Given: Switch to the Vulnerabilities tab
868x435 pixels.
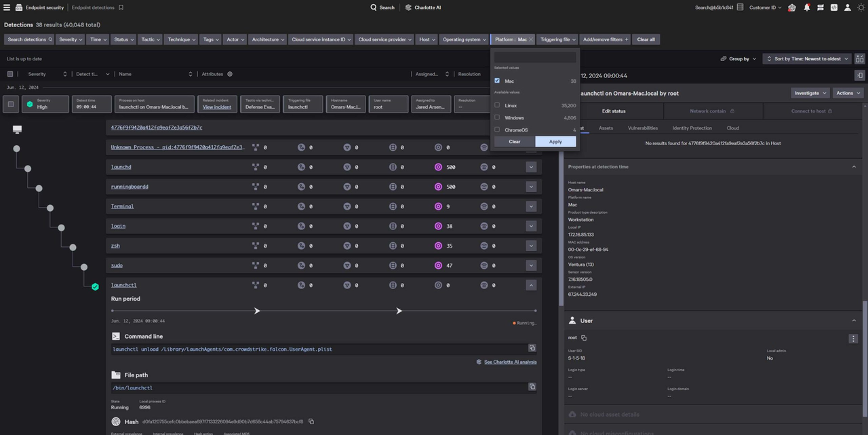Looking at the screenshot, I should click(642, 128).
